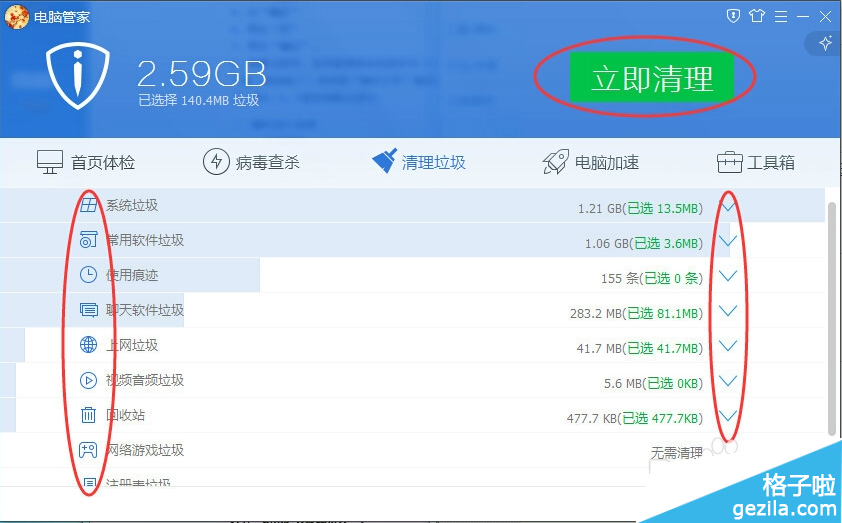Click the 使用痕迹 clock icon
Screen dimensions: 842x523
pos(89,274)
